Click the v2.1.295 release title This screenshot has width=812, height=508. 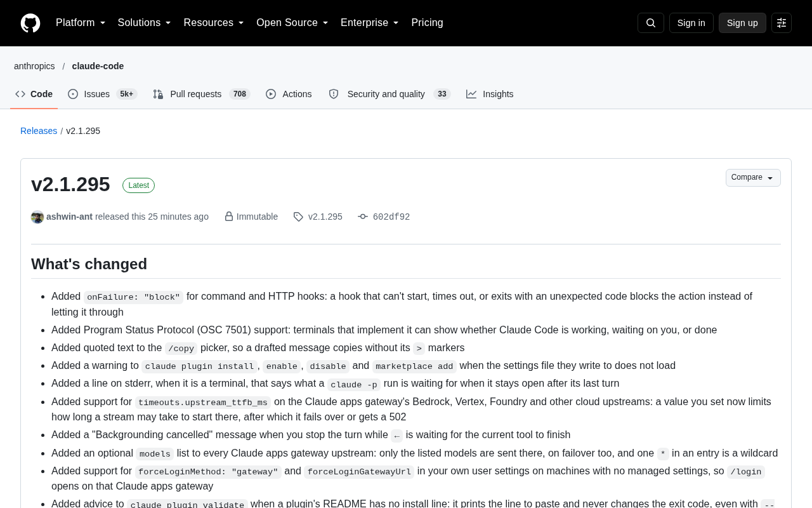click(x=70, y=184)
